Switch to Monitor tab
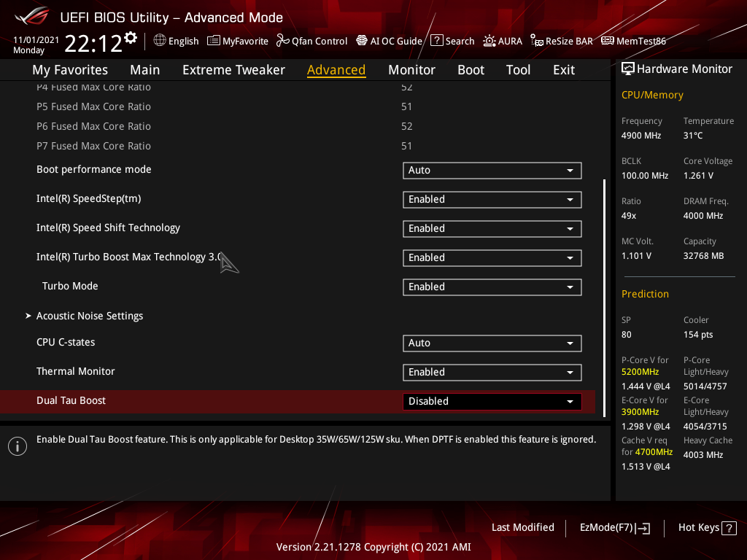 411,70
